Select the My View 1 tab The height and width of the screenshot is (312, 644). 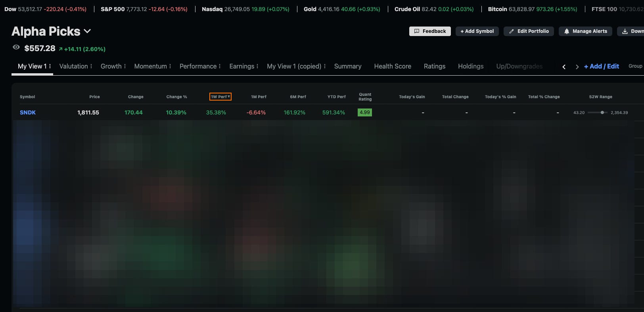pyautogui.click(x=32, y=66)
